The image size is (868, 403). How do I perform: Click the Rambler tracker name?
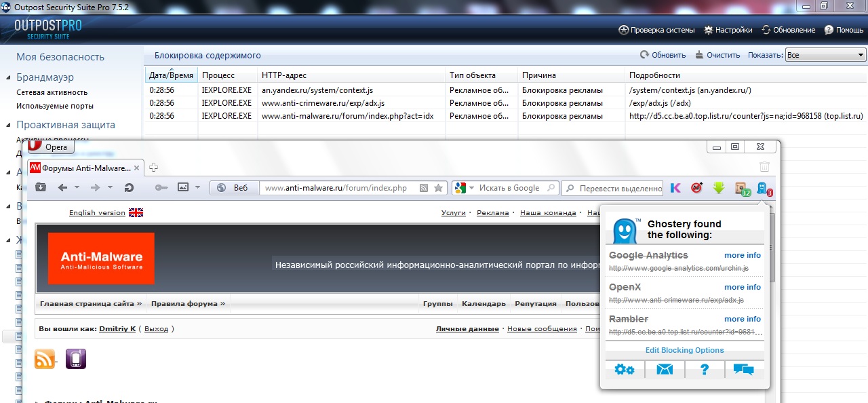pos(629,319)
